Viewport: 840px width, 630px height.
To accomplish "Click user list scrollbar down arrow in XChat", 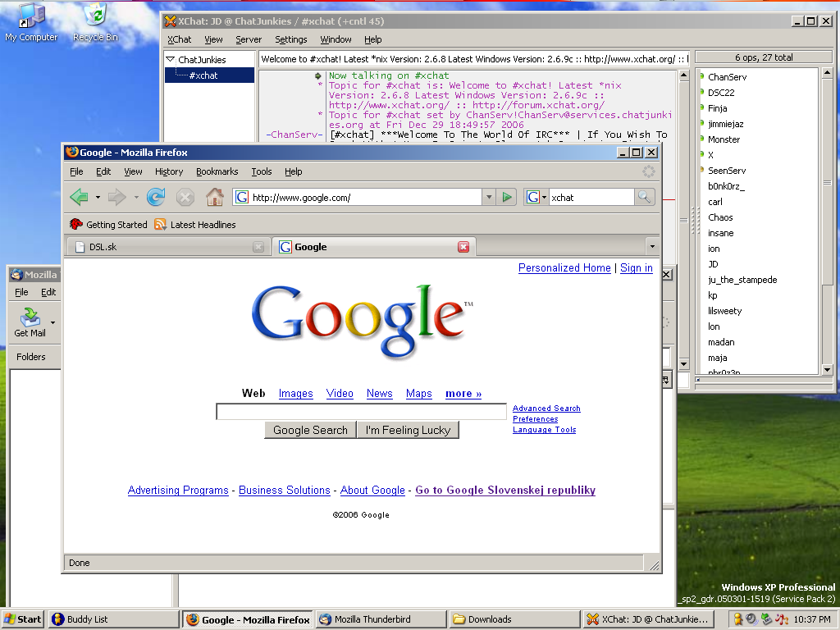I will [x=827, y=370].
